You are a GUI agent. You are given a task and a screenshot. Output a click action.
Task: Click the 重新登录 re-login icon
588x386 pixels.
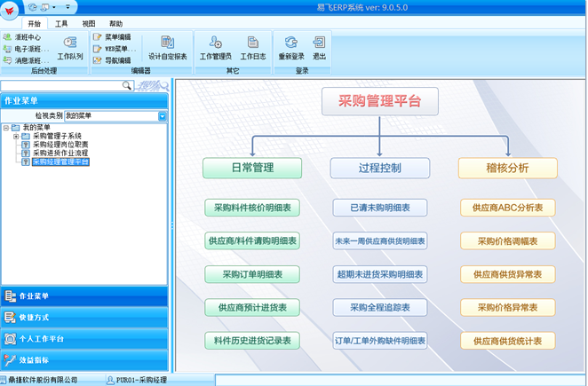tap(291, 46)
